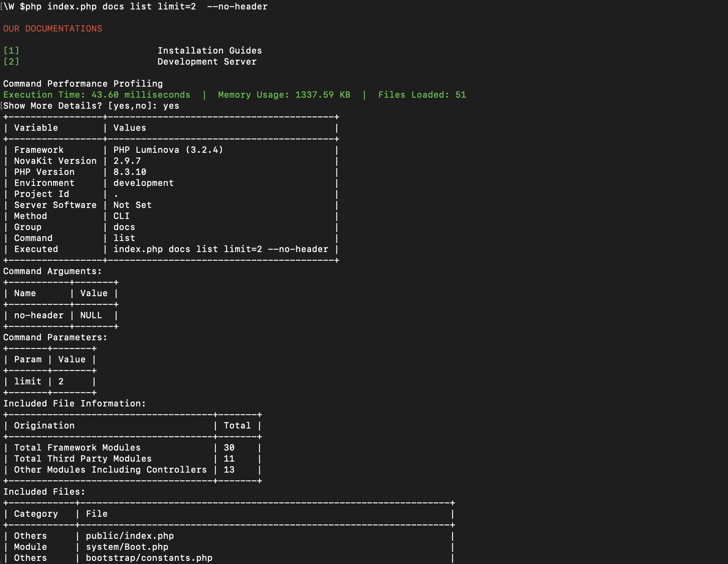Click 'Included Files:' heading

44,492
